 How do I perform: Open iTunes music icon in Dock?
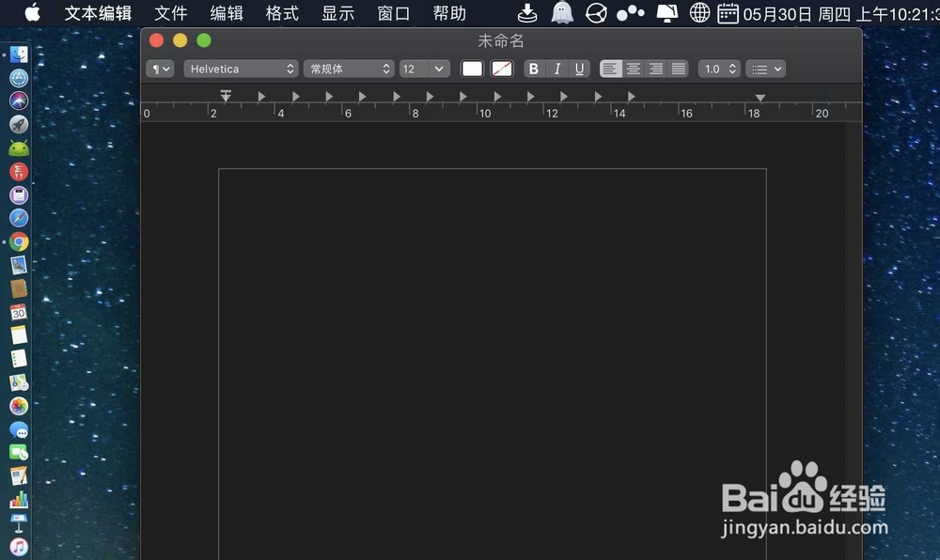[19, 547]
